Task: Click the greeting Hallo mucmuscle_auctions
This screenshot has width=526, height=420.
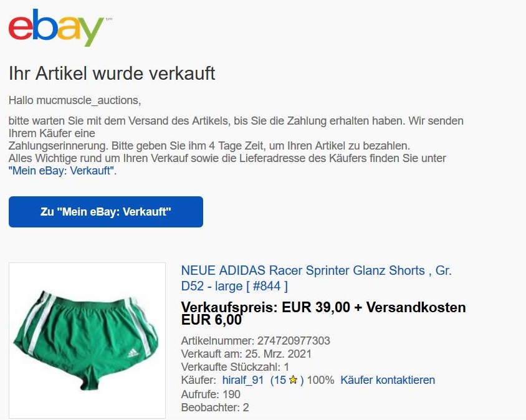Action: 74,100
